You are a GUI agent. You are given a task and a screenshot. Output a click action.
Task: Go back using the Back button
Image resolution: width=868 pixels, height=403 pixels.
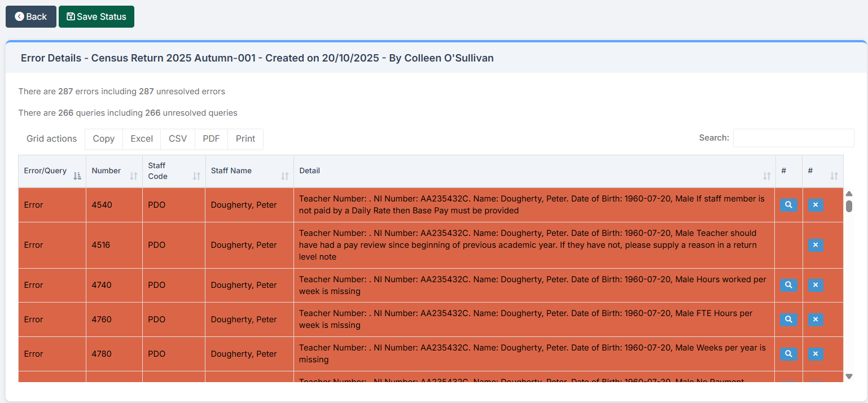(31, 16)
